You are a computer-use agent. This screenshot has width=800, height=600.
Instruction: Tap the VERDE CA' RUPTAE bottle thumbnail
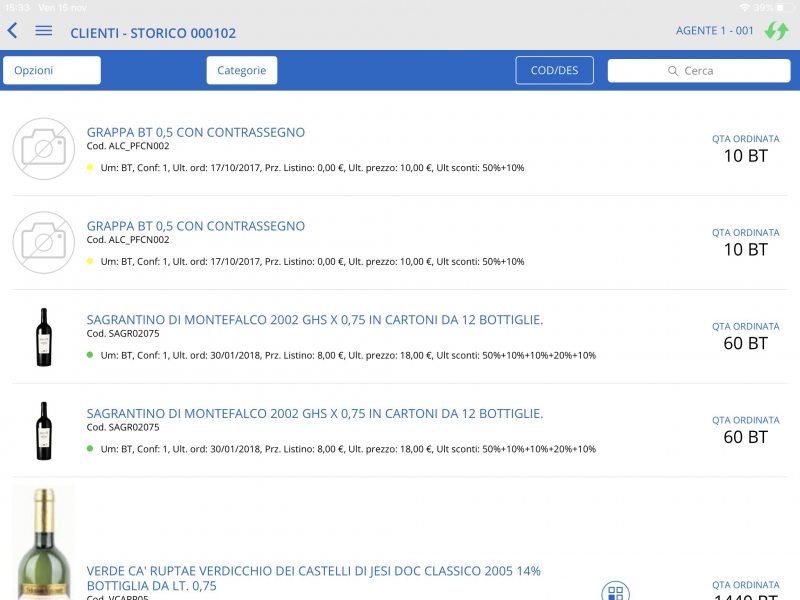[x=43, y=540]
